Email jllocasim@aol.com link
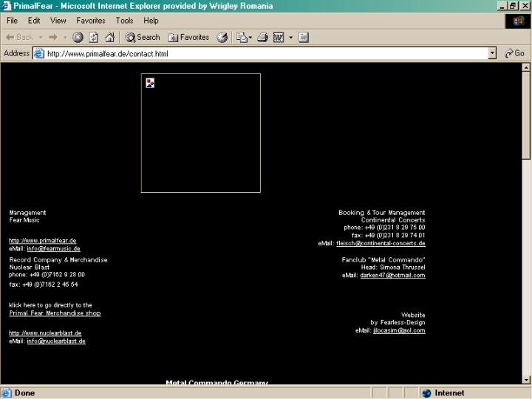 click(x=399, y=330)
